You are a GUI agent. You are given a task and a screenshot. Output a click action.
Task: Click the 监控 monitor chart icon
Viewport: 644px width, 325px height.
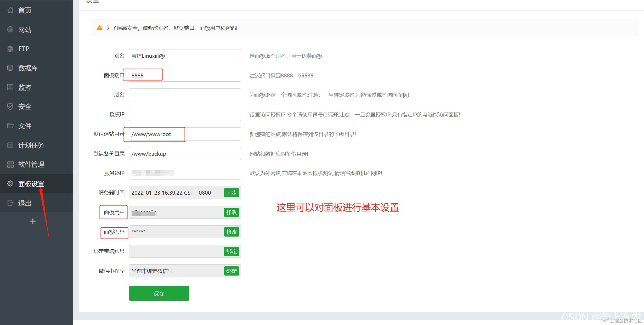click(x=10, y=87)
